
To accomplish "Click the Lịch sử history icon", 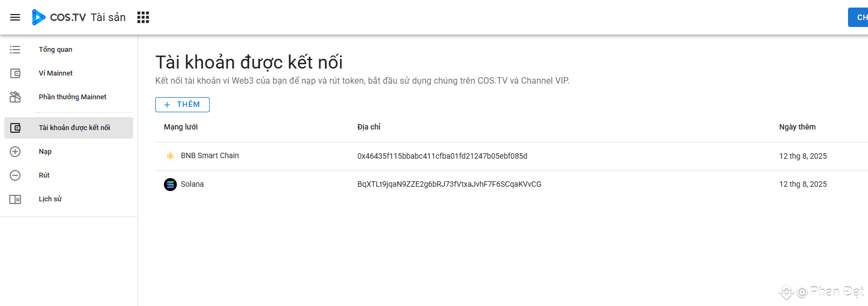I will 15,199.
